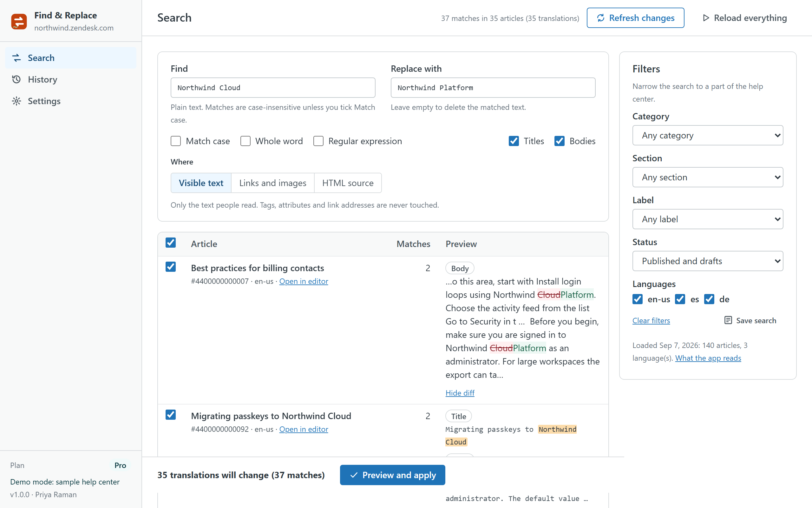Click northwind.zendesk.com subdomain text
Image resolution: width=812 pixels, height=508 pixels.
(74, 28)
